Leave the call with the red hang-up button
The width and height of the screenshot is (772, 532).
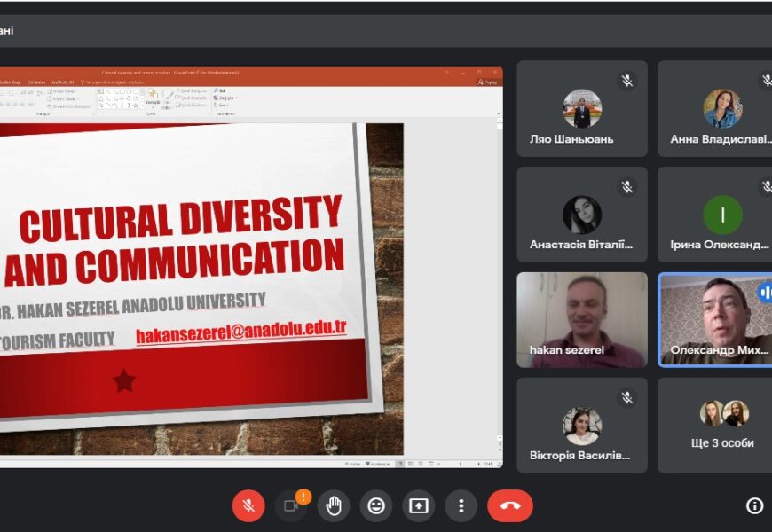coord(510,505)
